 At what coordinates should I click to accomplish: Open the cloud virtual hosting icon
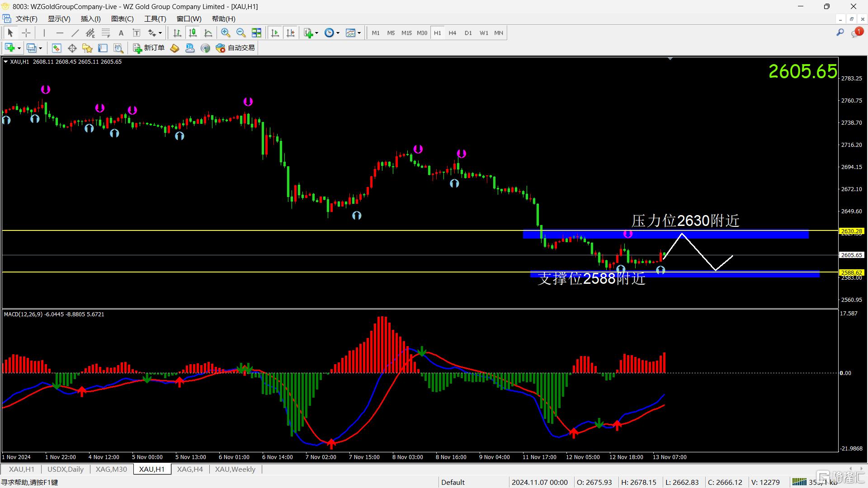(x=190, y=48)
